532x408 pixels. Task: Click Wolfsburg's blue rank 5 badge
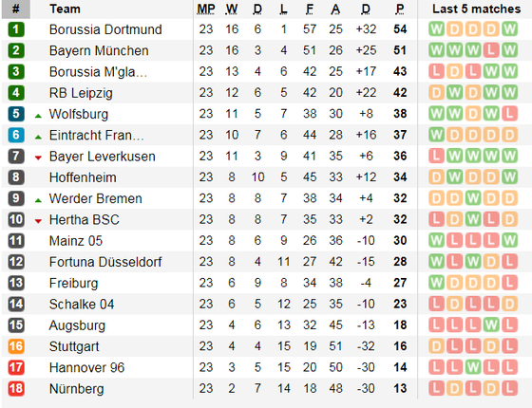pyautogui.click(x=16, y=114)
